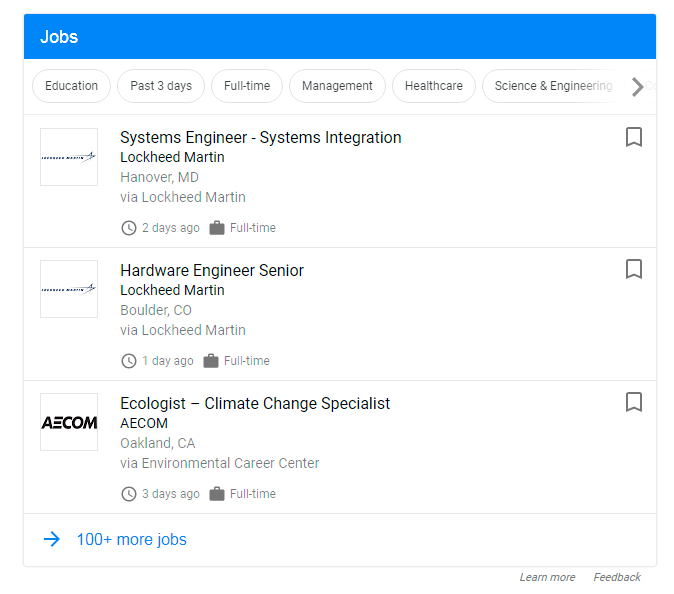Click the AECOM company logo

[69, 422]
